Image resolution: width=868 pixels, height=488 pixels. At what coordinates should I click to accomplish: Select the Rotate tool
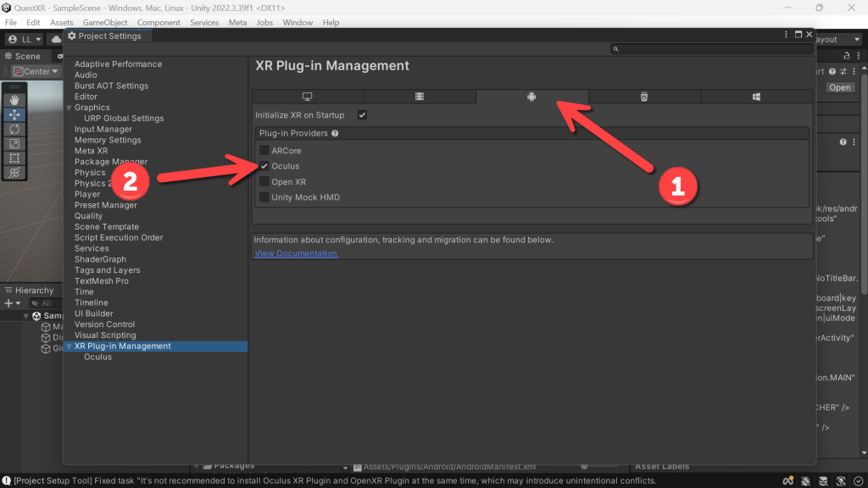14,129
